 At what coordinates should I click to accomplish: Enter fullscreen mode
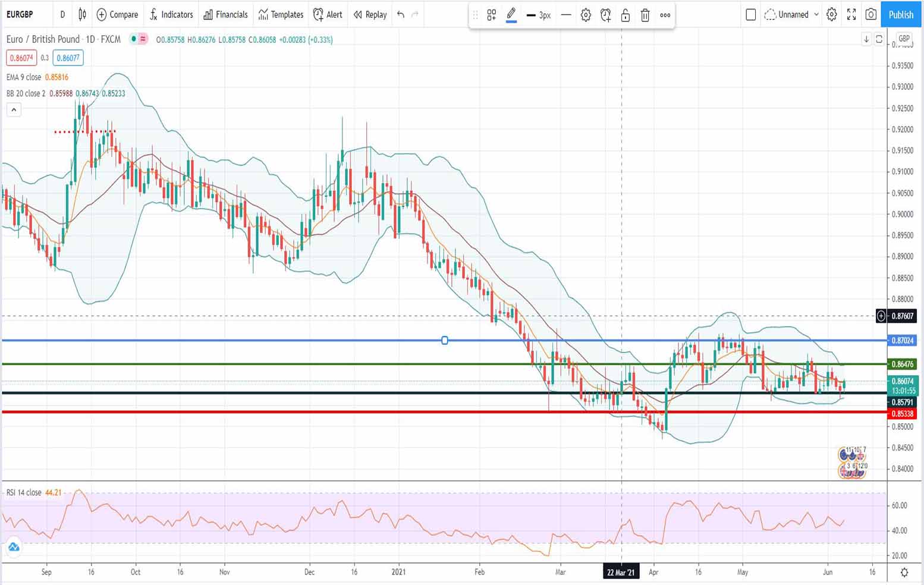pos(851,14)
